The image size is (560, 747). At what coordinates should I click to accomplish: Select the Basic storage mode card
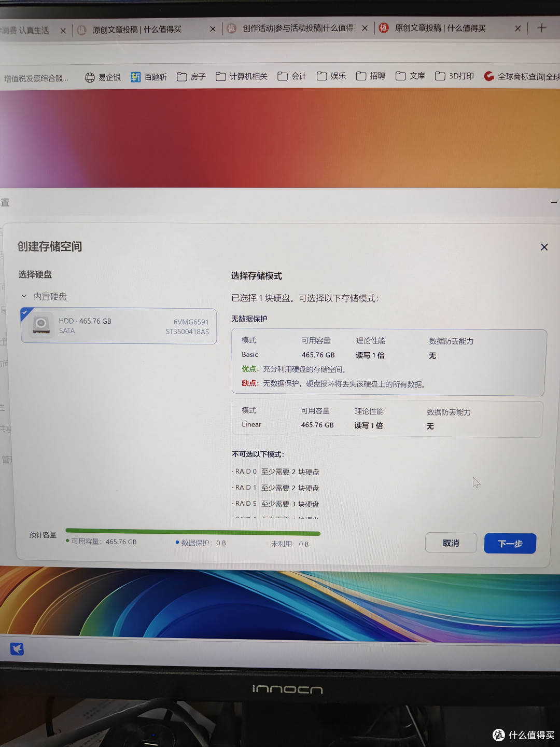(x=389, y=362)
